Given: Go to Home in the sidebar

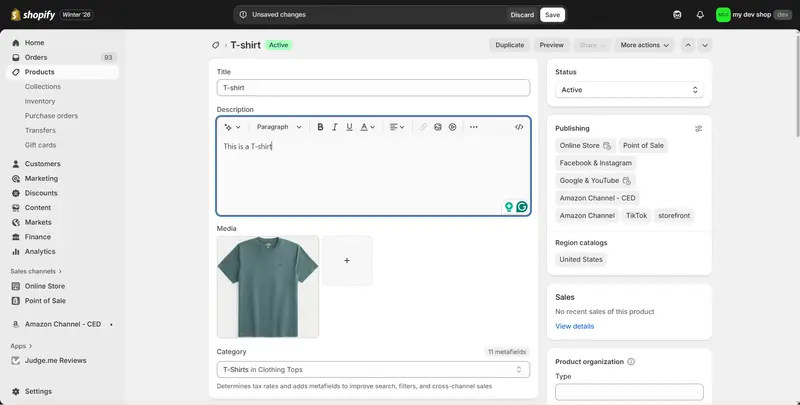Looking at the screenshot, I should tap(34, 43).
